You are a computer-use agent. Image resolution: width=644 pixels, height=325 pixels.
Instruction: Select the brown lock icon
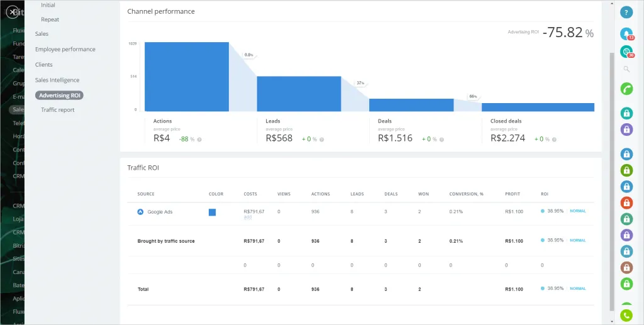[626, 268]
